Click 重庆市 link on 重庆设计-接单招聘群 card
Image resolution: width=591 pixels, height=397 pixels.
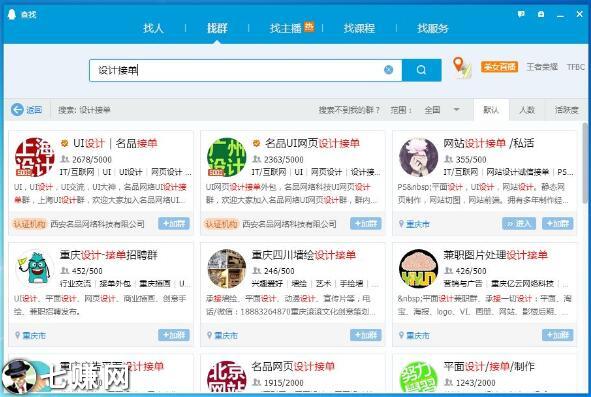click(34, 336)
